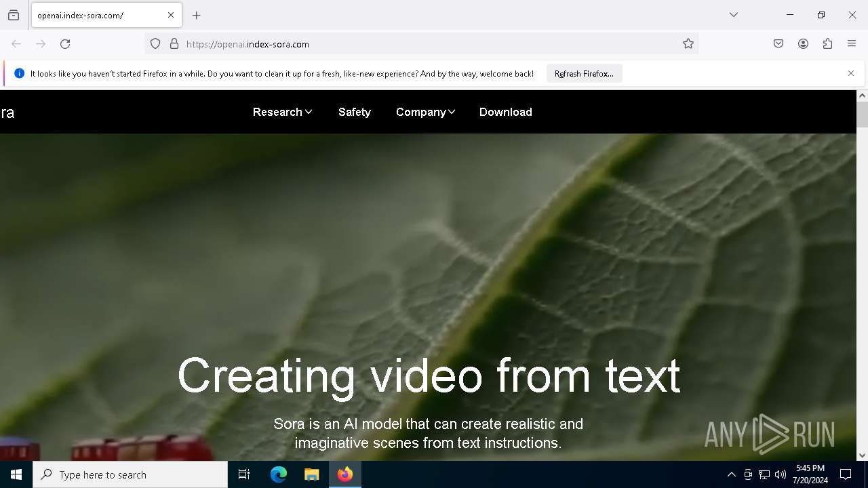
Task: Open extensions puzzle icon
Action: pyautogui.click(x=827, y=44)
